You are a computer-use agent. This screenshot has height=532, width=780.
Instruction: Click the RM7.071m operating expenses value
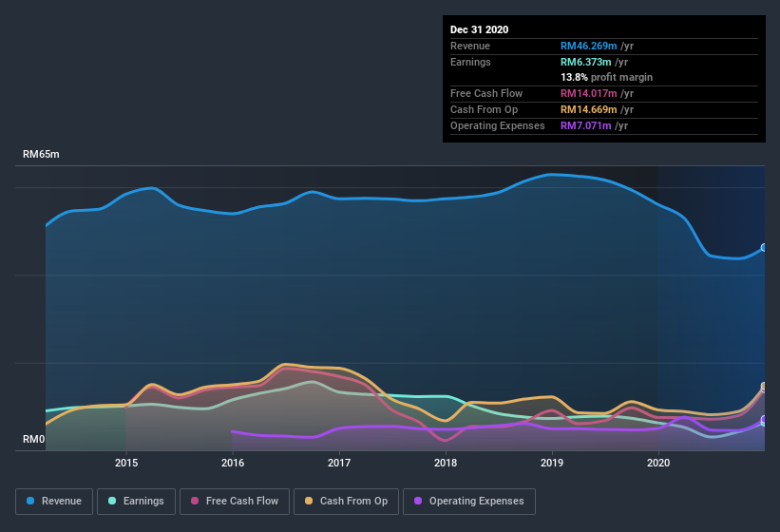click(585, 125)
